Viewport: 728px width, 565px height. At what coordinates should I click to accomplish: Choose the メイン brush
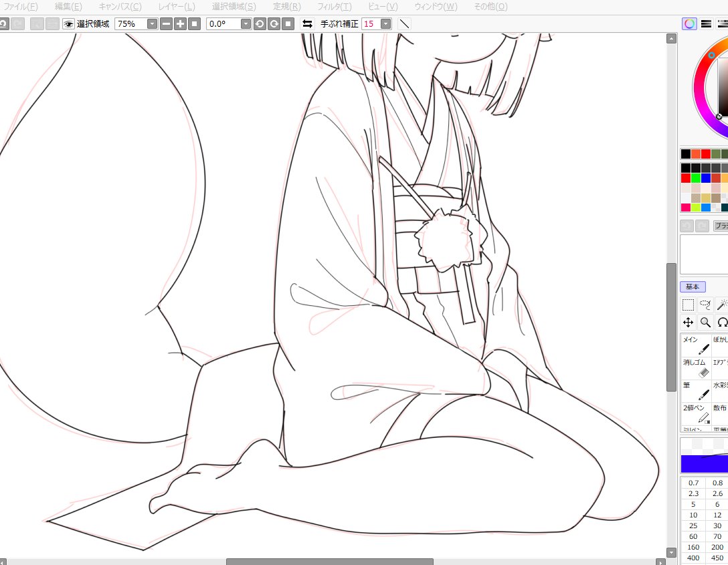pyautogui.click(x=697, y=345)
